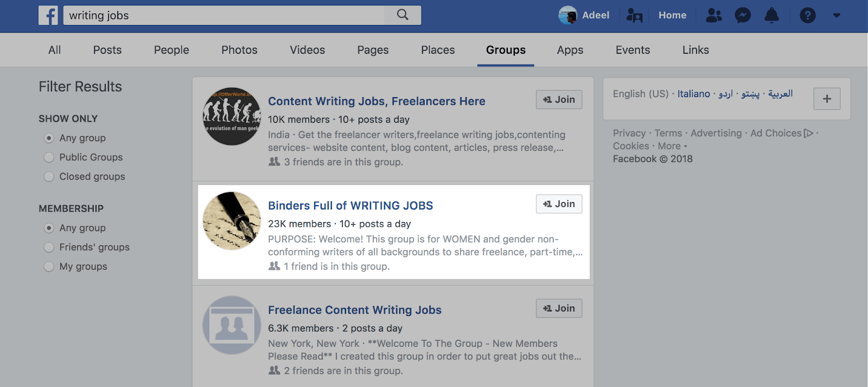Viewport: 868px width, 387px height.
Task: Click the plus icon to add language
Action: [x=827, y=99]
